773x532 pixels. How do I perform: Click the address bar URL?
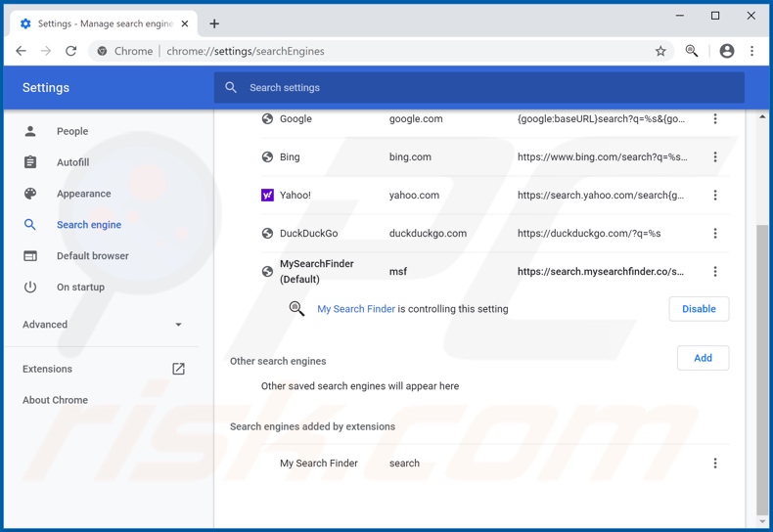[246, 51]
